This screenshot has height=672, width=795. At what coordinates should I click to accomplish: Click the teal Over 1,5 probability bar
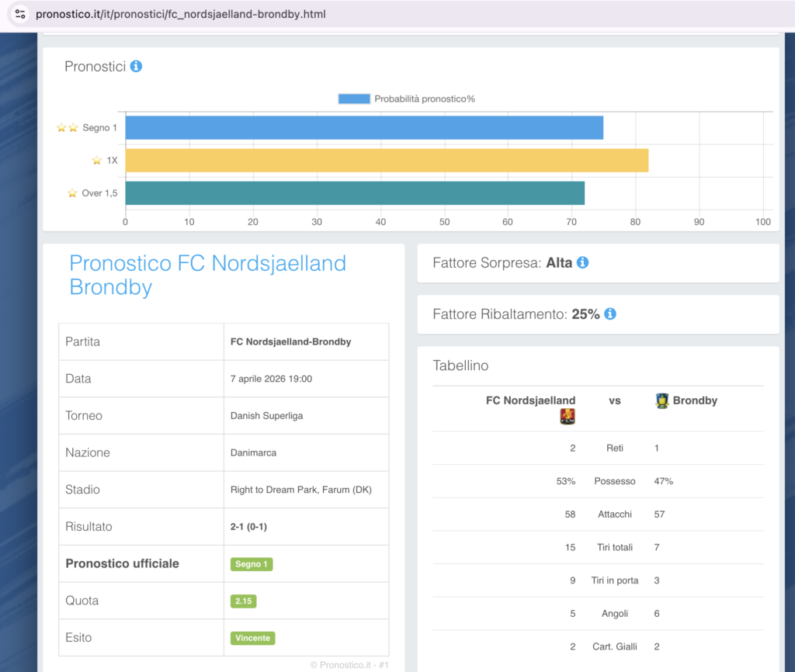click(354, 193)
